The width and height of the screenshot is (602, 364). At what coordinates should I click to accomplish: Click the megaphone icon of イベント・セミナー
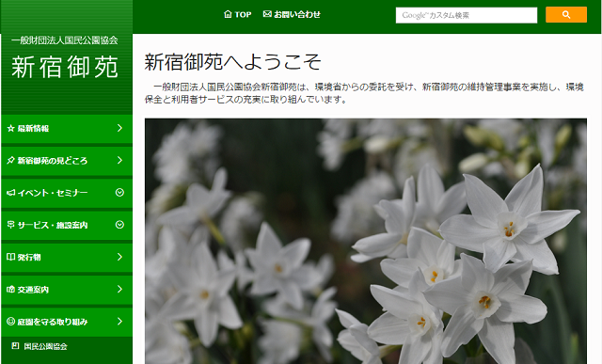(10, 193)
